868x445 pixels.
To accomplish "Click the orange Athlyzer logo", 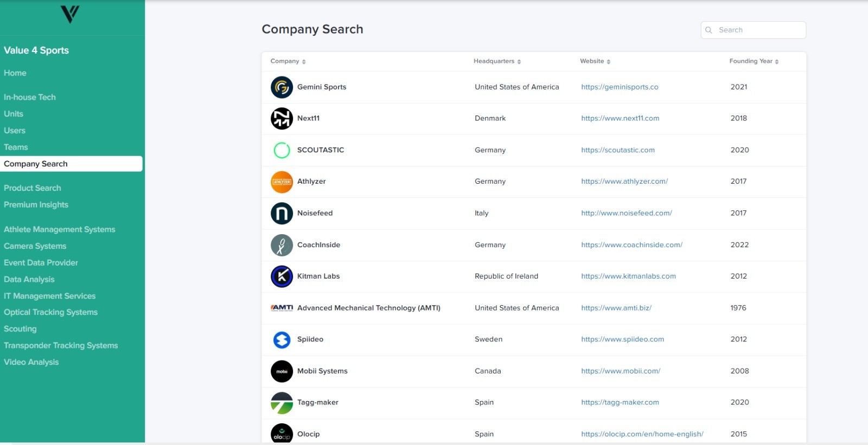I will click(282, 182).
